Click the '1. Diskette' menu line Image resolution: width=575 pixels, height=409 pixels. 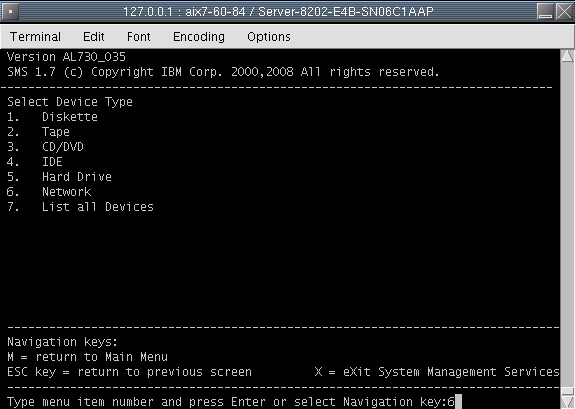tap(52, 117)
